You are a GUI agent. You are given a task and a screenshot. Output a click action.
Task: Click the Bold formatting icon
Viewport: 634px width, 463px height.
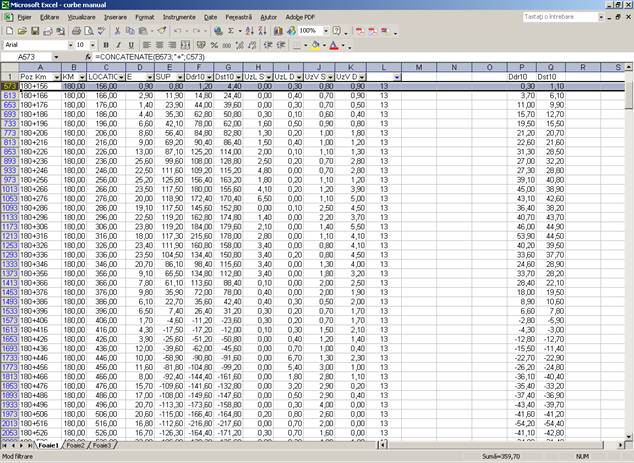(104, 45)
